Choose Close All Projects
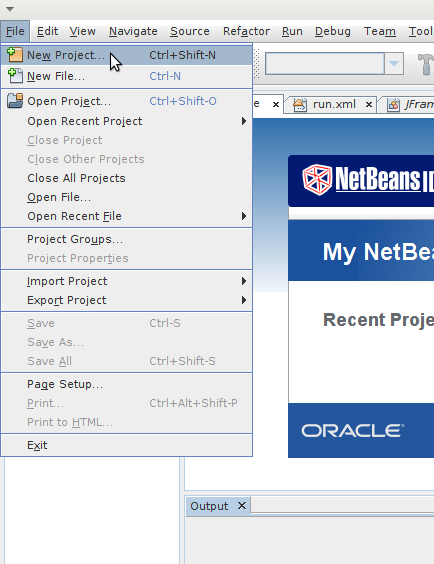434x564 pixels. point(127,178)
